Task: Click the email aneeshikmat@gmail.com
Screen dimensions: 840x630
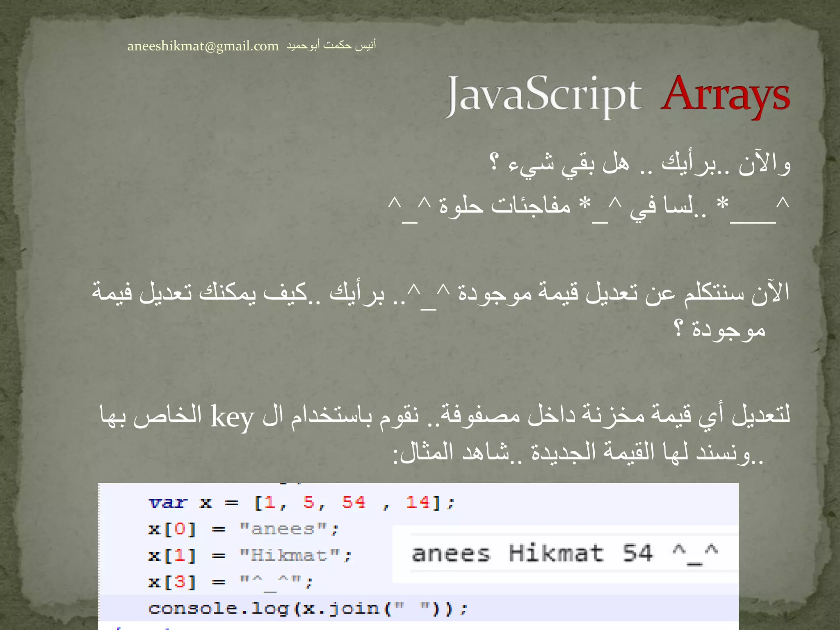Action: tap(203, 46)
